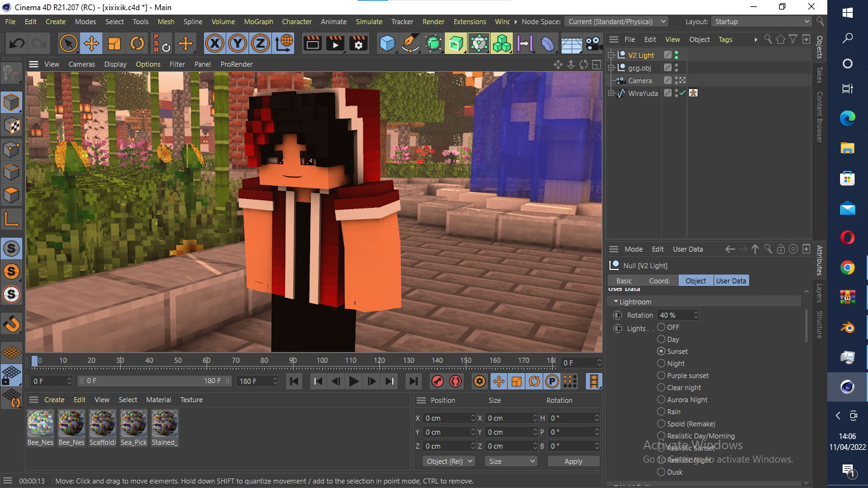Click Play Forwards button

pyautogui.click(x=354, y=381)
